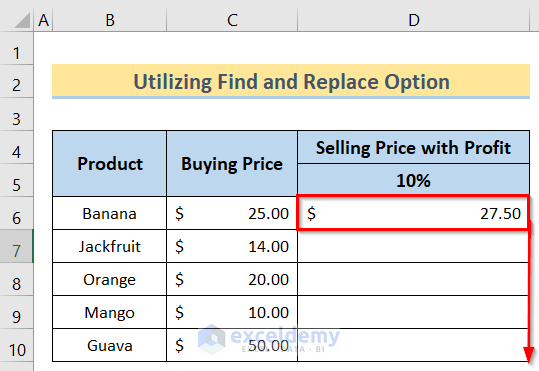Select the Product header cell
This screenshot has width=539, height=371.
tap(110, 164)
